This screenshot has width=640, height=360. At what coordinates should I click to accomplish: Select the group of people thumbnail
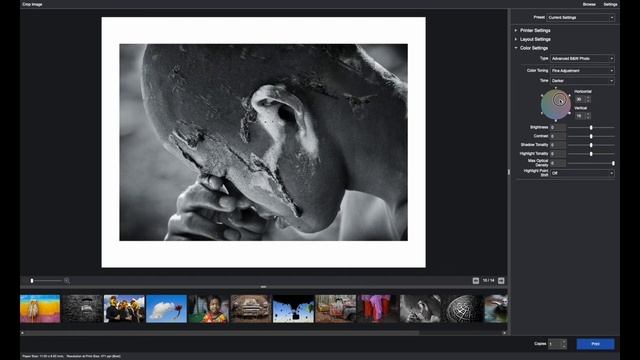click(124, 309)
